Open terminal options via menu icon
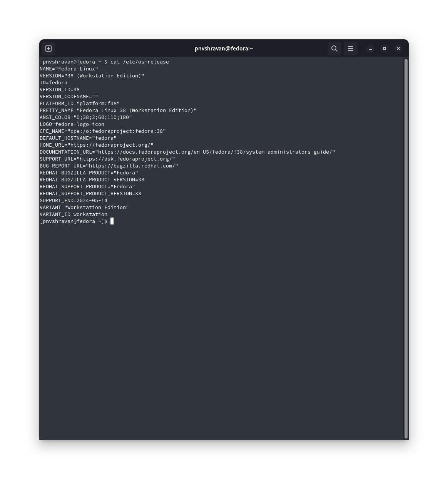 coord(350,49)
